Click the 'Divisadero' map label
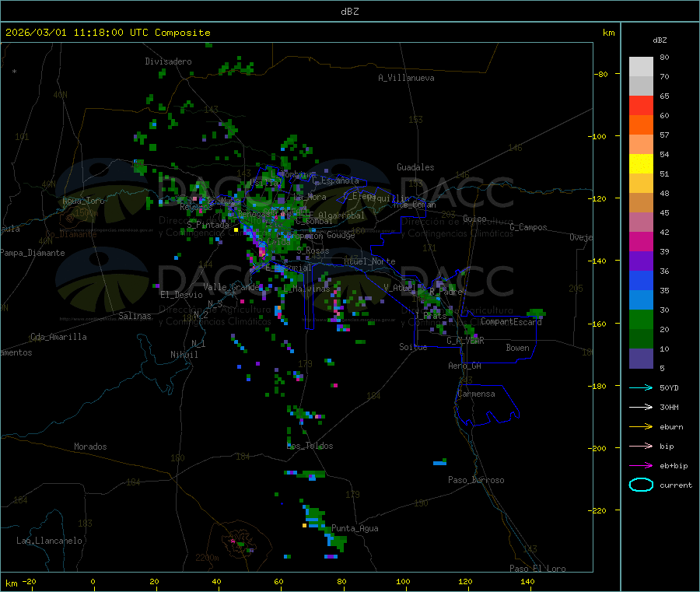This screenshot has width=700, height=592. click(x=168, y=61)
